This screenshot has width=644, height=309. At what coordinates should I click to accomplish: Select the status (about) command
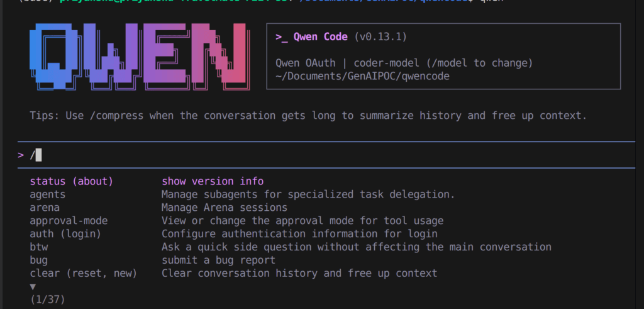tap(71, 181)
